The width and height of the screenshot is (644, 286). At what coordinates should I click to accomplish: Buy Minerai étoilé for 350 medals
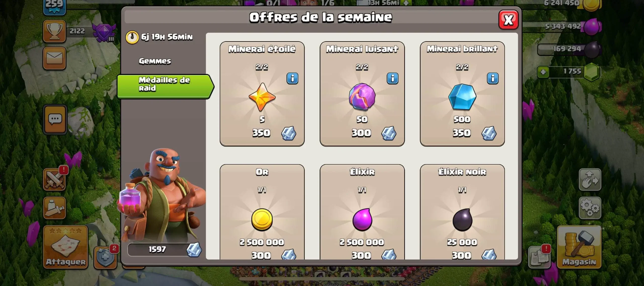(262, 94)
